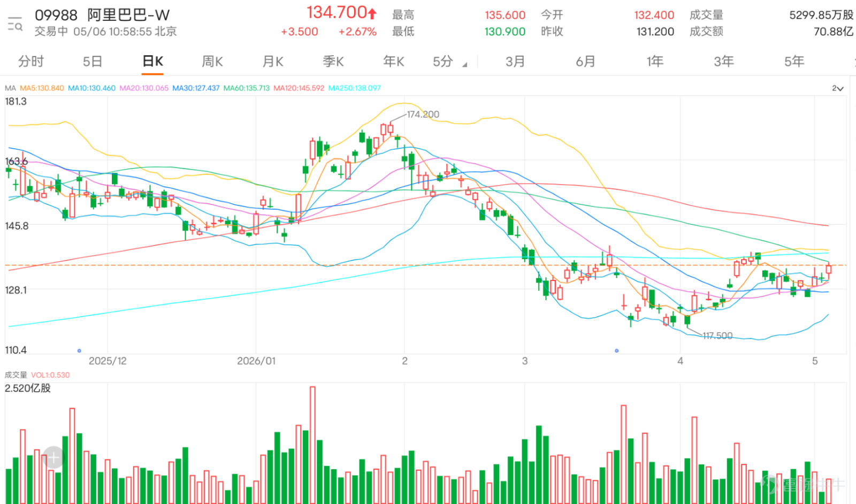The image size is (856, 504).
Task: Switch to the 5日 chart tab
Action: (x=93, y=62)
